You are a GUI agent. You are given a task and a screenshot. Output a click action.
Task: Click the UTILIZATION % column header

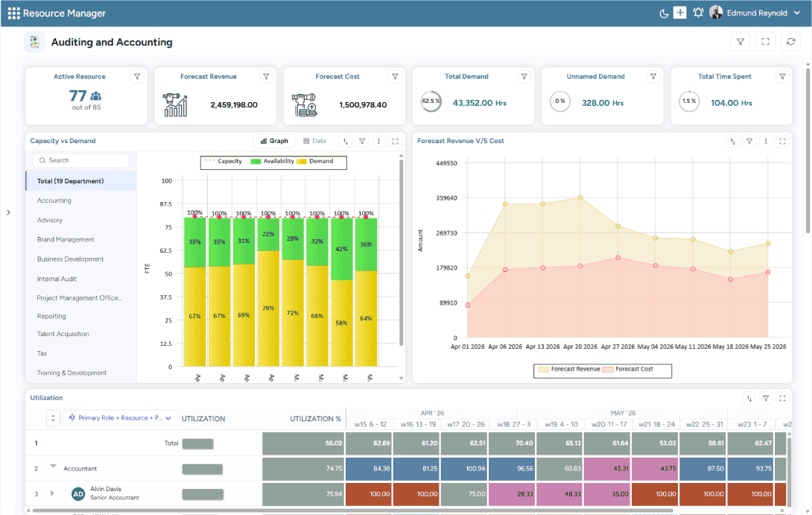pos(315,419)
